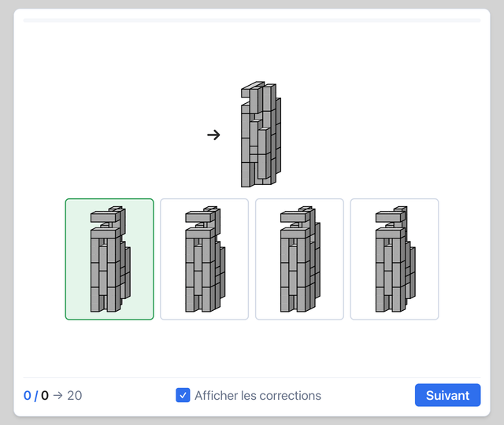Click the base of the second option figure
Screen dimensions: 504x425
(201, 304)
